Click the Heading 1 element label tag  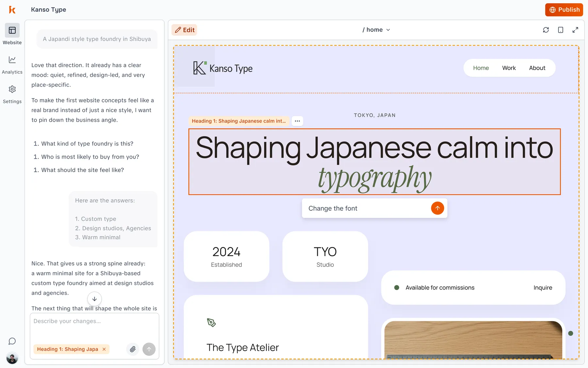[239, 121]
